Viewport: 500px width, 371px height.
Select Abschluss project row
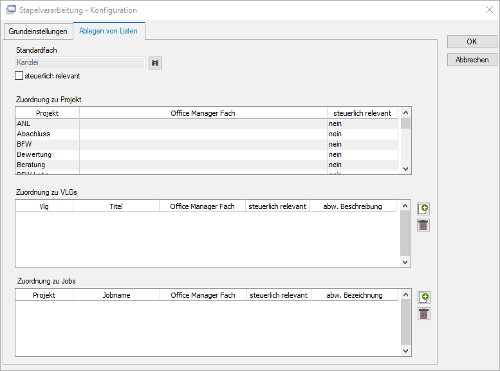(207, 134)
